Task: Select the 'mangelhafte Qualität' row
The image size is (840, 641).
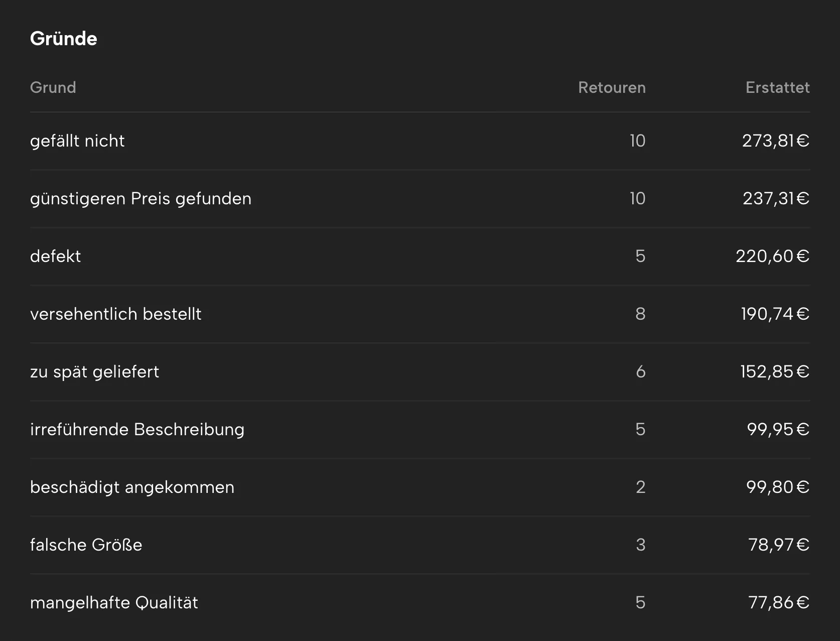Action: click(x=420, y=603)
